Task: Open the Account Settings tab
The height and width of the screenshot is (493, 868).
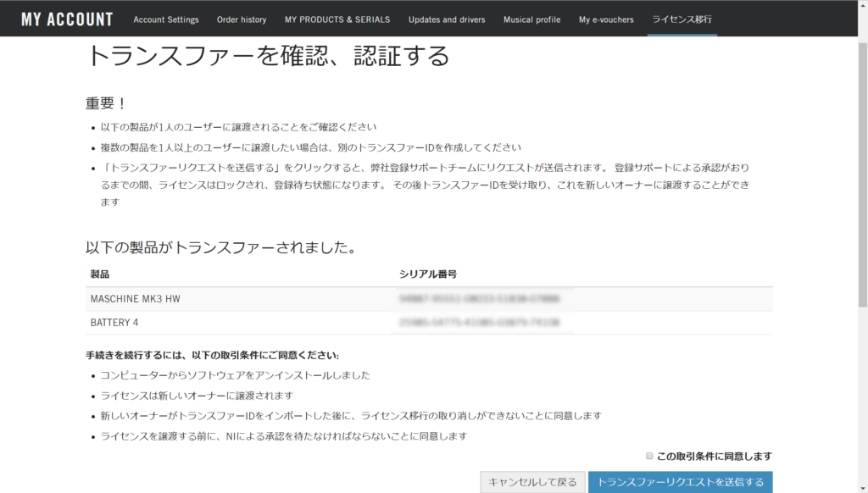Action: (166, 19)
